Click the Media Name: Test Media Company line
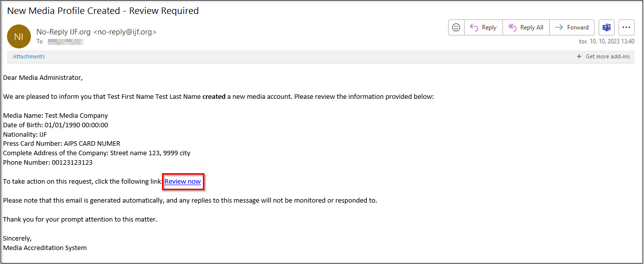The image size is (644, 264). 55,115
